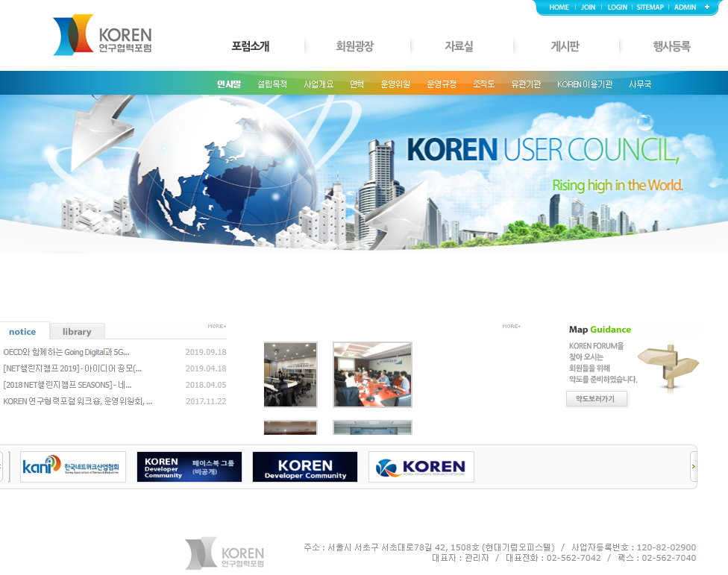Open the ADMIN link
Image resolution: width=728 pixels, height=575 pixels.
[x=685, y=7]
